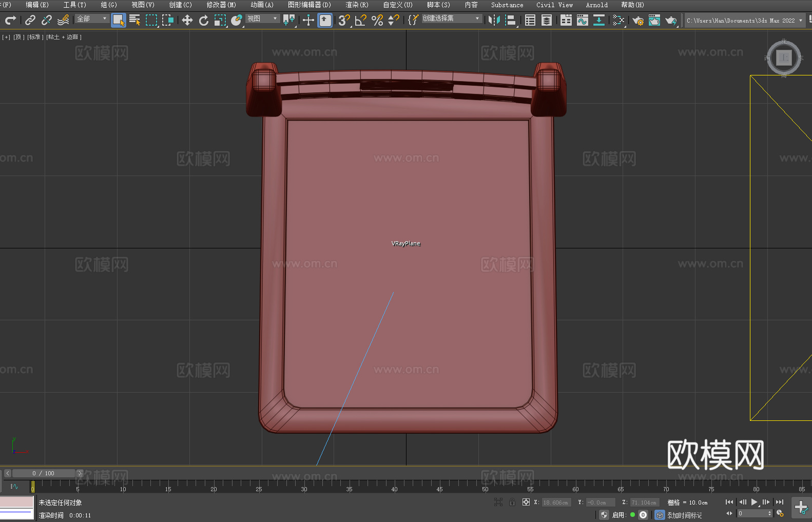The image size is (812, 522).
Task: Toggle Absolute/Offset transform mode icon
Action: coord(526,502)
